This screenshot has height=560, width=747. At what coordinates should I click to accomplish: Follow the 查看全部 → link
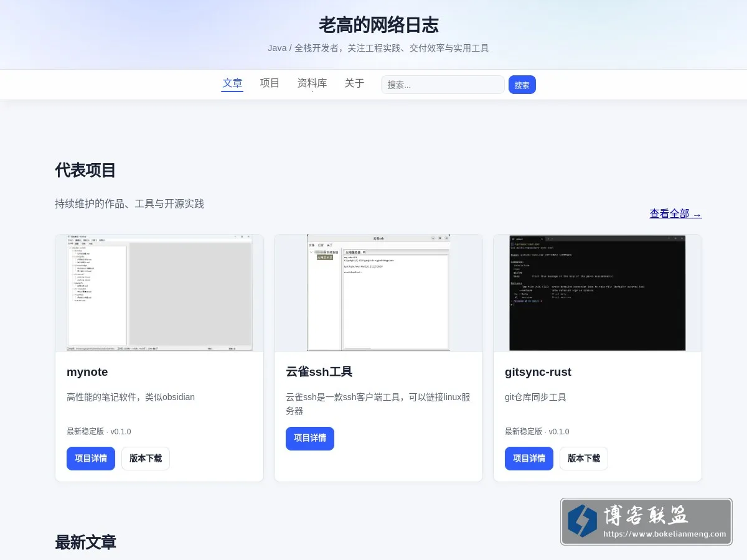pos(675,214)
